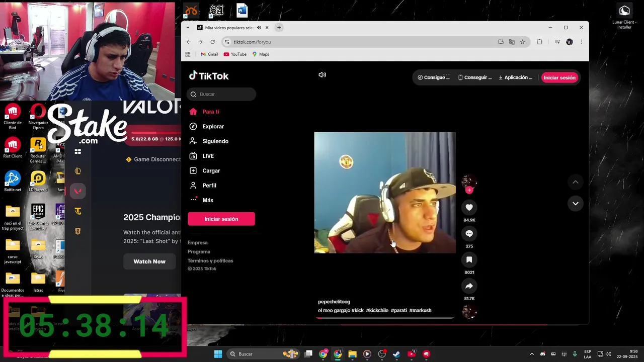Open a new Chrome tab
The width and height of the screenshot is (644, 362).
279,28
